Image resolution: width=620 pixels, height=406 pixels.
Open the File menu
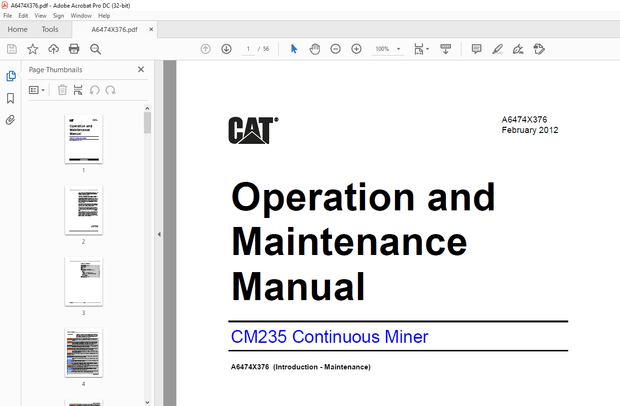(8, 16)
